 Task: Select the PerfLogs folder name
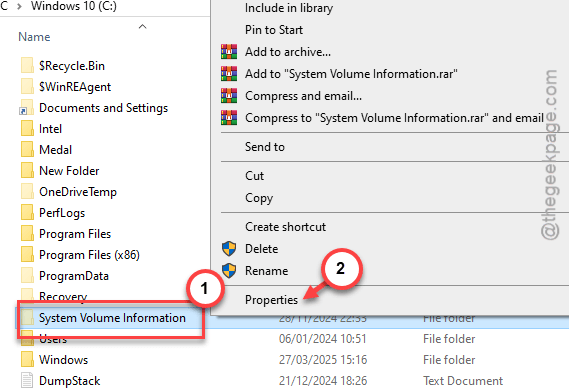62,213
